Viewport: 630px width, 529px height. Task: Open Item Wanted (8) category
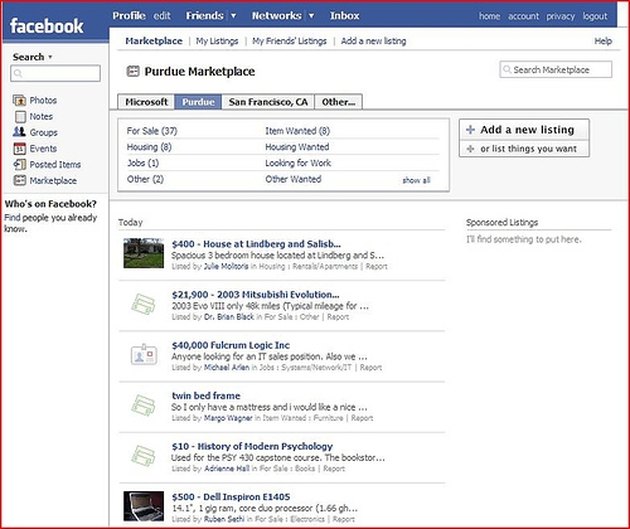[297, 131]
